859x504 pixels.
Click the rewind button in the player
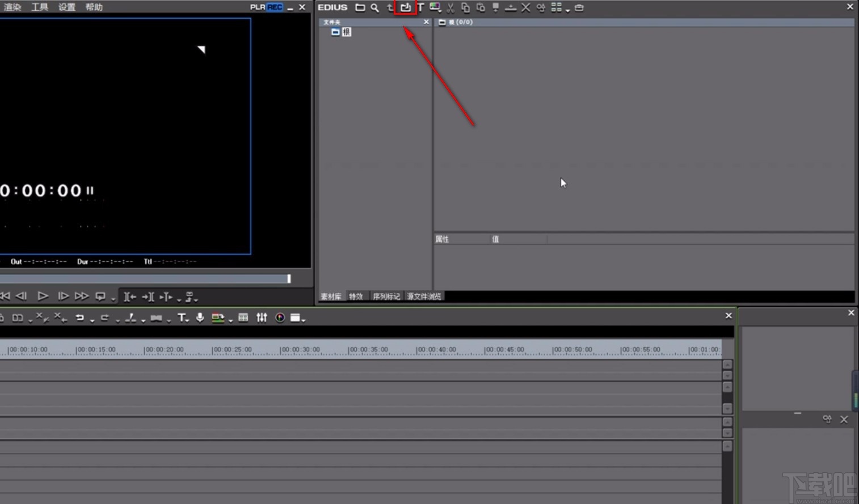click(5, 296)
